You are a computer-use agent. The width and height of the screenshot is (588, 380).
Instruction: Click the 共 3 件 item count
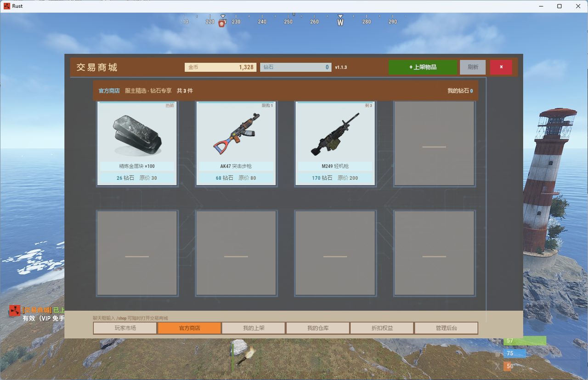(185, 91)
